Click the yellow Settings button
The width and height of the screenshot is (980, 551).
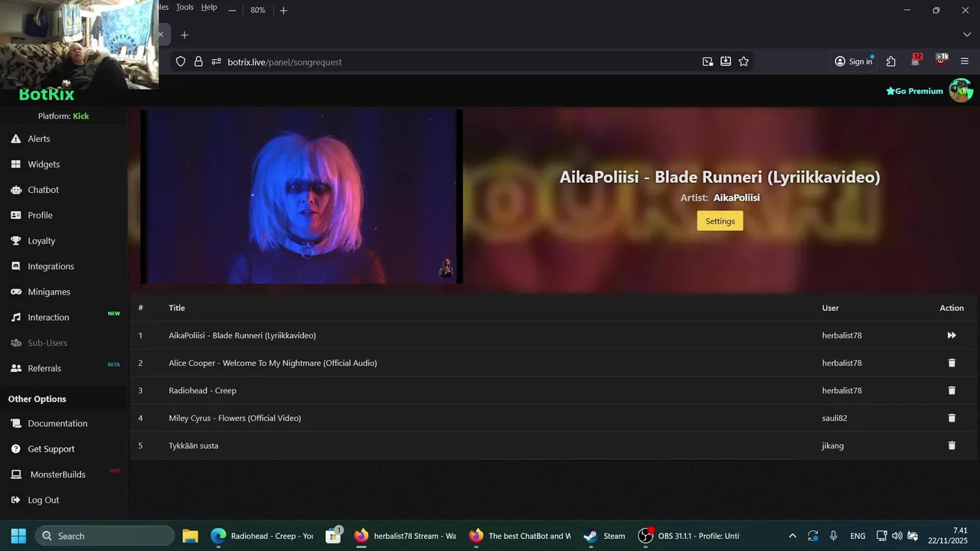pos(720,220)
